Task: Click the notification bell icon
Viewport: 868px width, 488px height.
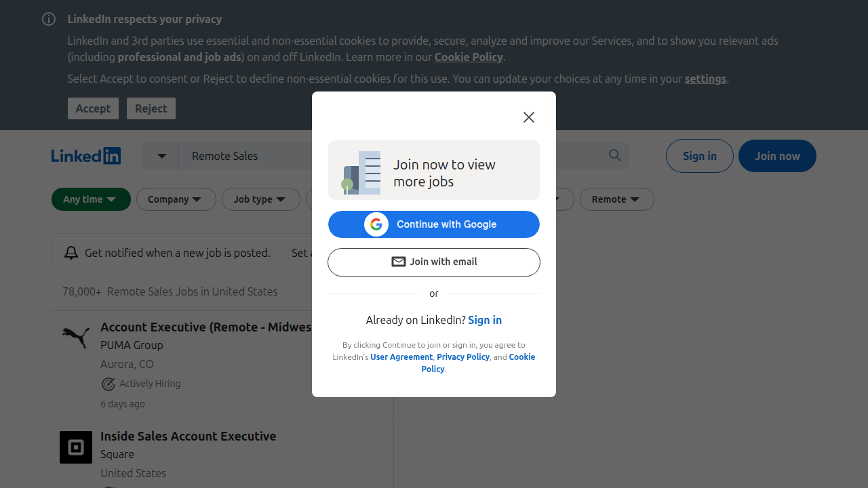Action: coord(71,253)
